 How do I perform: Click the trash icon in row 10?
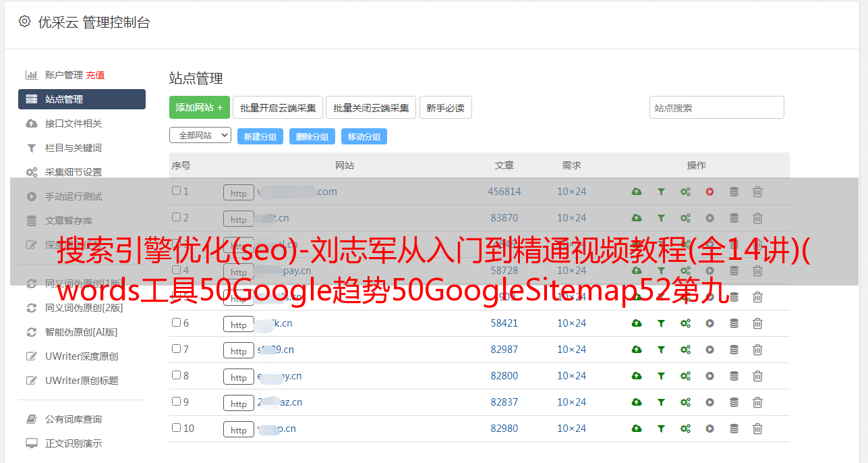pyautogui.click(x=757, y=429)
